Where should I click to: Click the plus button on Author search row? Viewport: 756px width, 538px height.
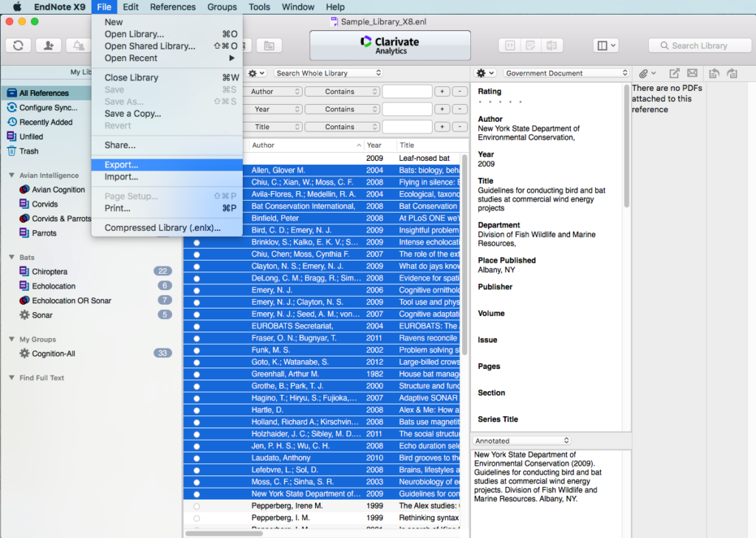pyautogui.click(x=442, y=92)
